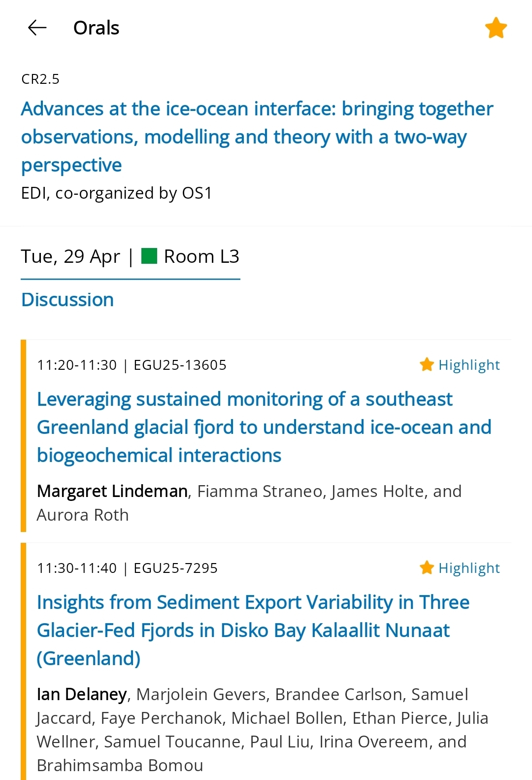The height and width of the screenshot is (780, 532).
Task: Click the orange bar beside the 11:30 talk
Action: [x=23, y=661]
